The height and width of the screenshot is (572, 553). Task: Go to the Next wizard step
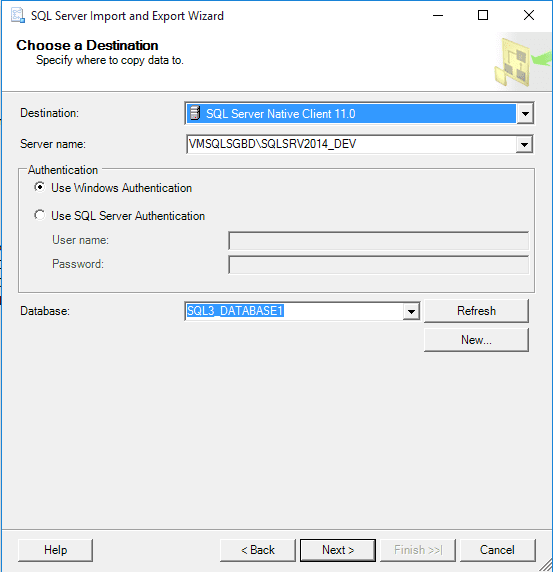pos(338,550)
